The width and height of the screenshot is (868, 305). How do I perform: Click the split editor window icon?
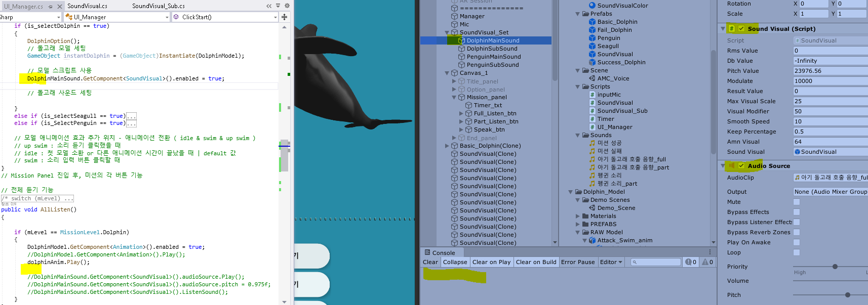[285, 17]
